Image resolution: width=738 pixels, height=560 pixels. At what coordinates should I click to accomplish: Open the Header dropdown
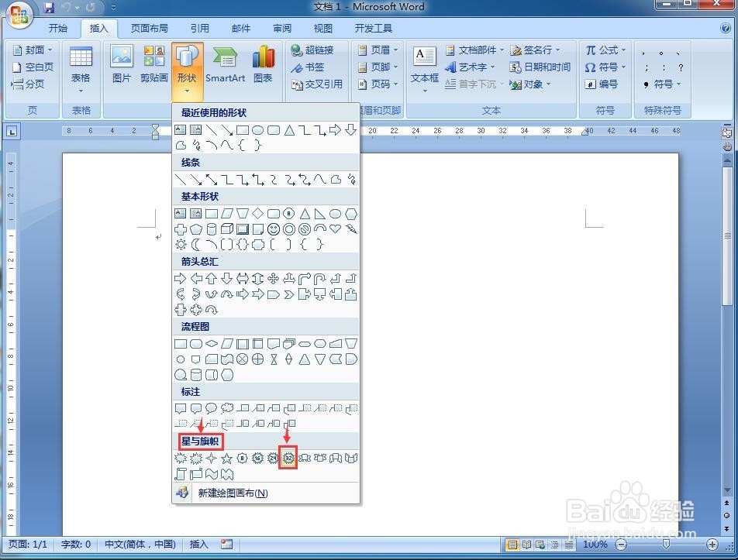(378, 50)
